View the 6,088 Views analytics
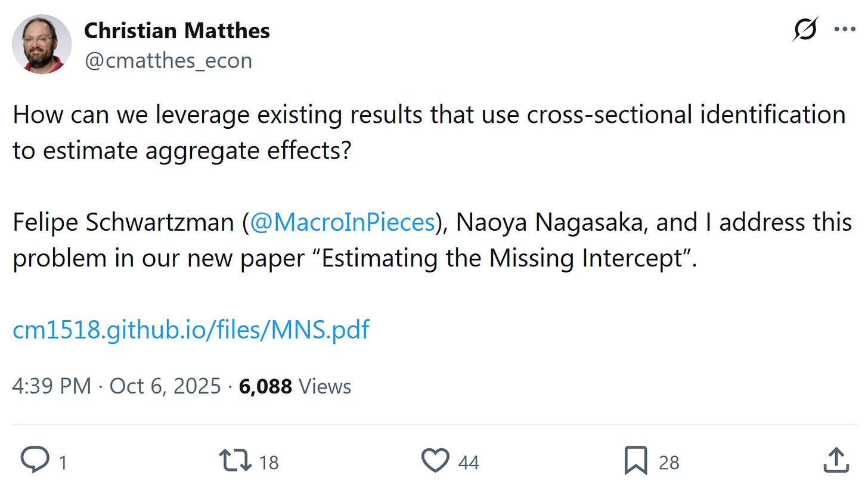This screenshot has width=868, height=490. pos(295,386)
